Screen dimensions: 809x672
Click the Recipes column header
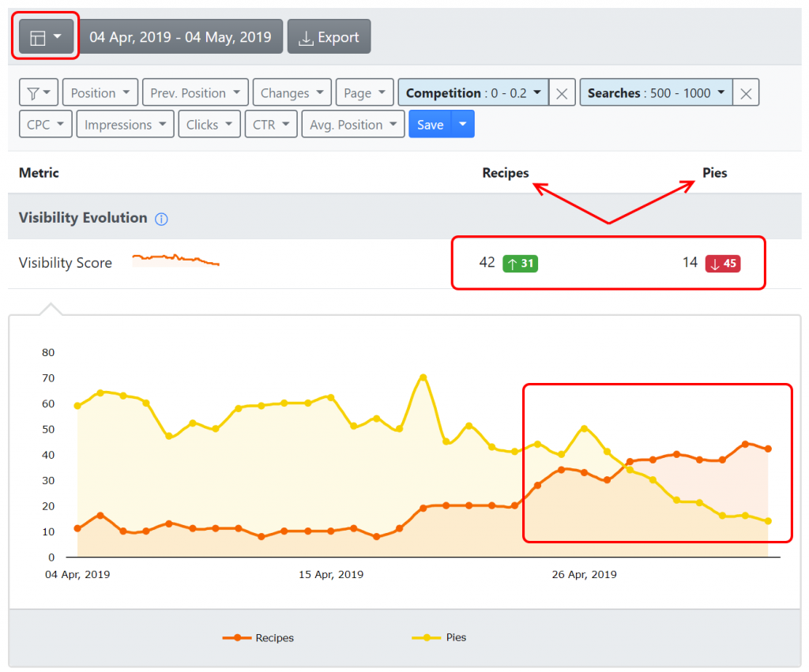pyautogui.click(x=506, y=173)
